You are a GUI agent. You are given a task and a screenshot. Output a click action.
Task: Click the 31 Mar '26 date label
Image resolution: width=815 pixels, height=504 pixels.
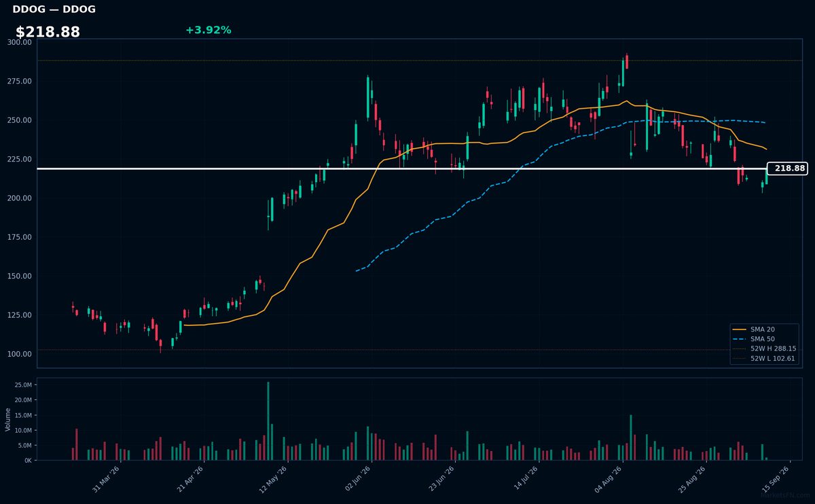107,478
